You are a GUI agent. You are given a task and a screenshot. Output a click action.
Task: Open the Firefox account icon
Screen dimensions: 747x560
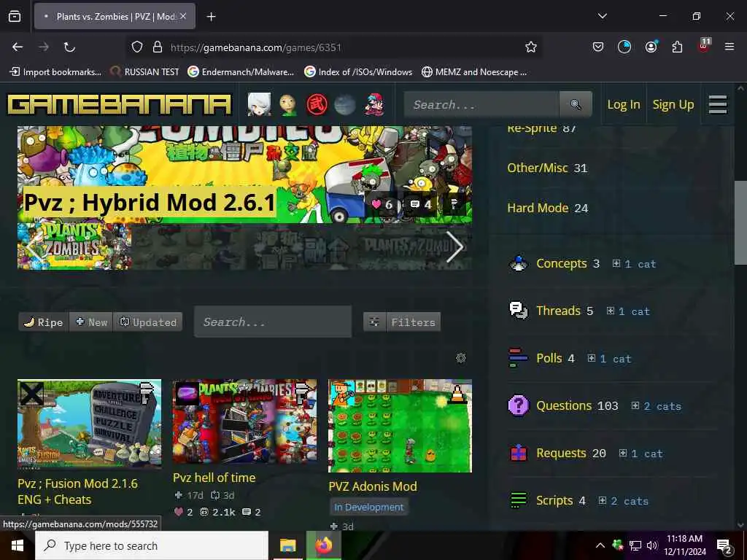click(x=651, y=47)
